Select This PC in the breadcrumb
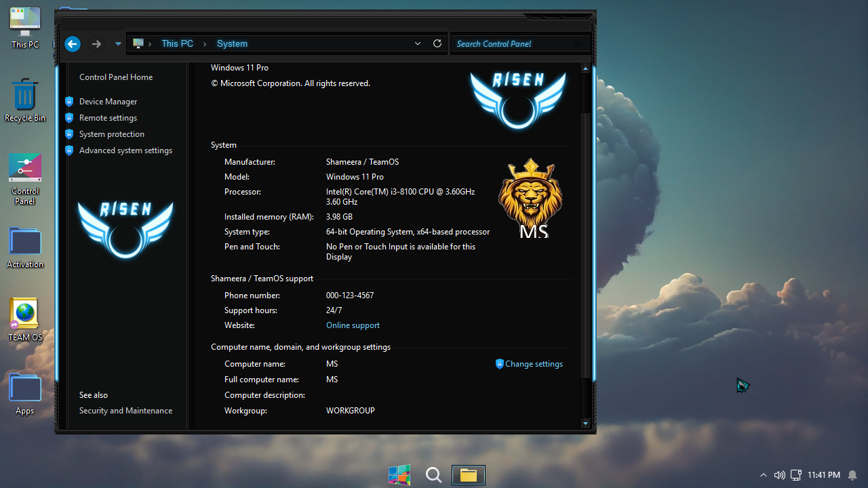The image size is (868, 488). 177,43
